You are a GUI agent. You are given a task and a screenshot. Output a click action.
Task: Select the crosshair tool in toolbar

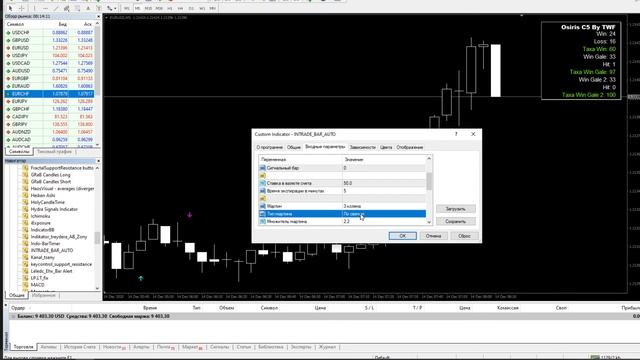(x=21, y=8)
